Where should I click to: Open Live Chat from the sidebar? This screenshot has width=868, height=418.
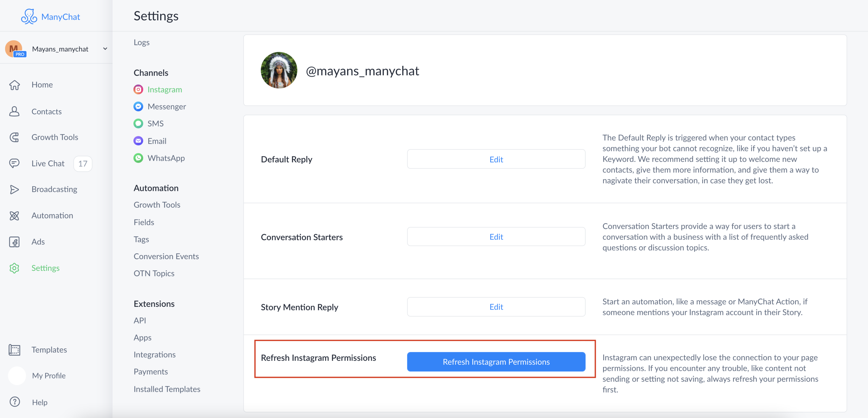48,163
